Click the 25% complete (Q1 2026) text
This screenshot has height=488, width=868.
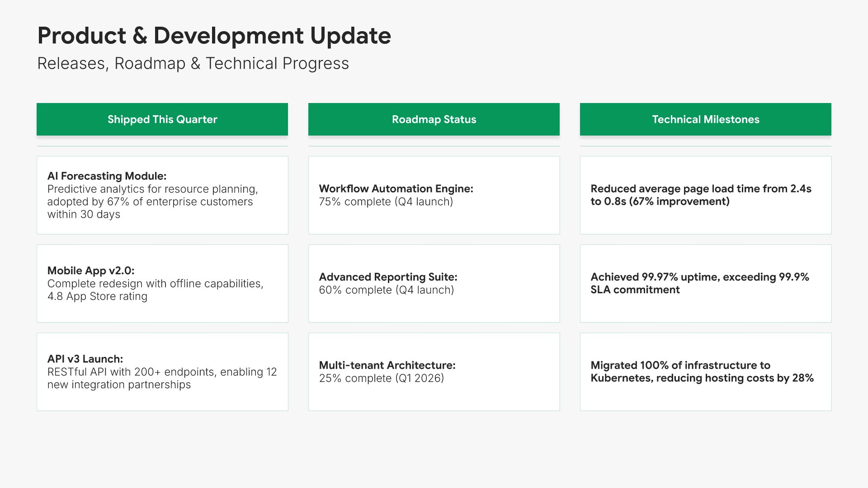click(381, 378)
